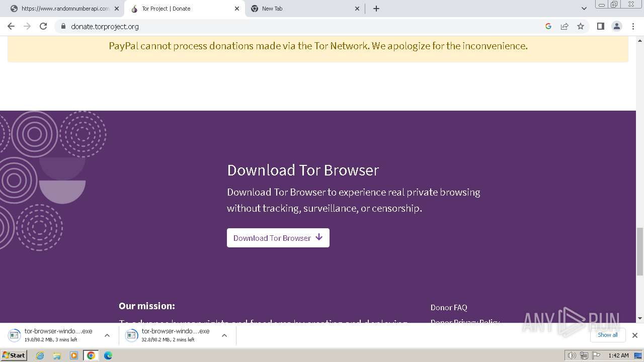Click the Download Tor Browser button

tap(278, 238)
